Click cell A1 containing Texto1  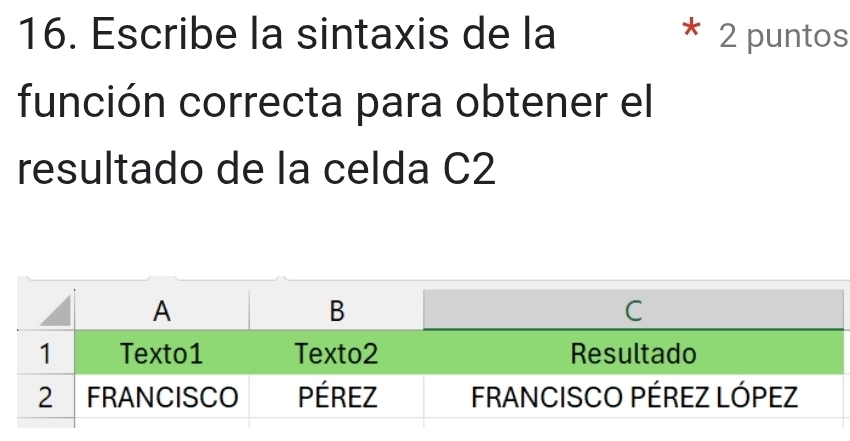pyautogui.click(x=162, y=353)
